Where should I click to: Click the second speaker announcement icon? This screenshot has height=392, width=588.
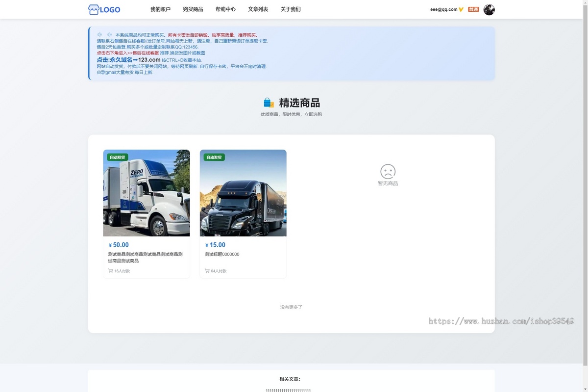[x=110, y=35]
